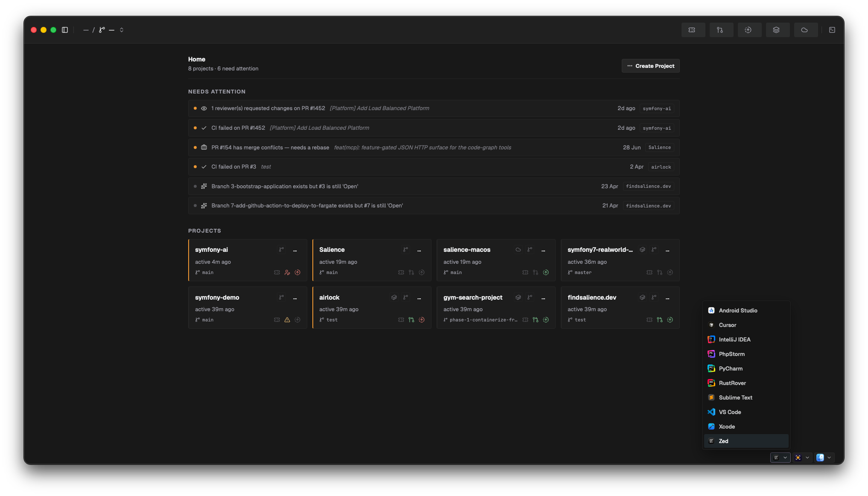The width and height of the screenshot is (868, 496).
Task: Select IntelliJ IDEA from the editor list
Action: point(746,339)
